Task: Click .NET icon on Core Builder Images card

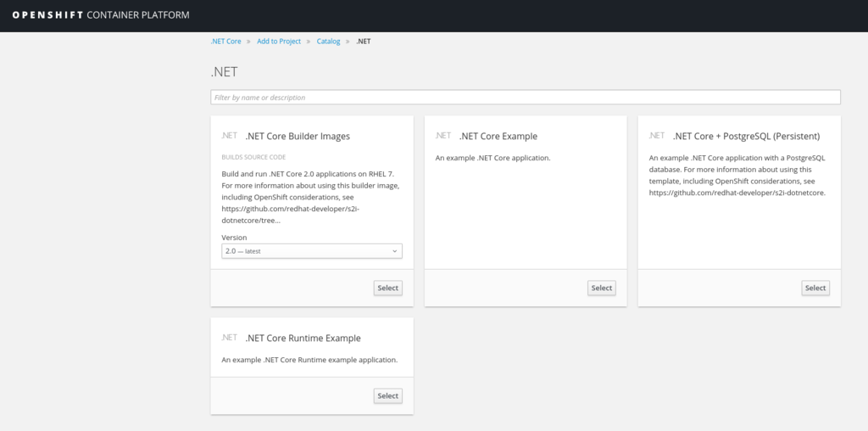Action: click(229, 136)
